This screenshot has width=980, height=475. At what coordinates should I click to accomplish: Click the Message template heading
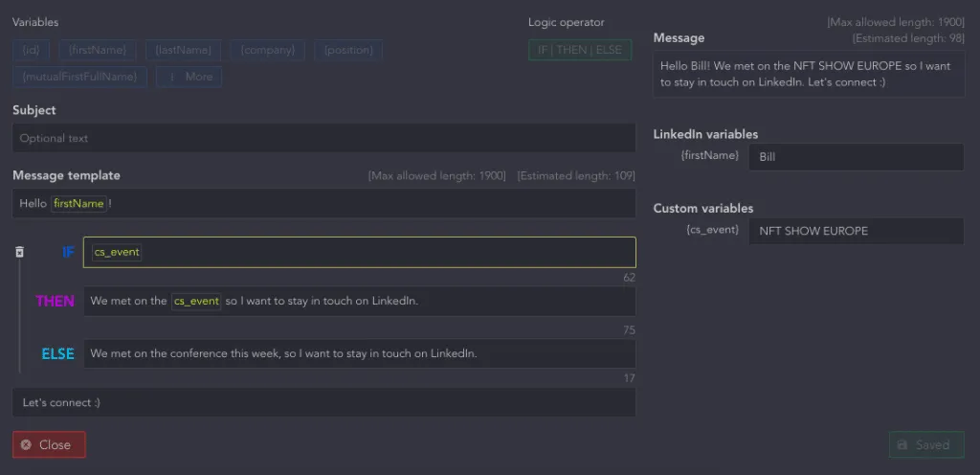(66, 175)
